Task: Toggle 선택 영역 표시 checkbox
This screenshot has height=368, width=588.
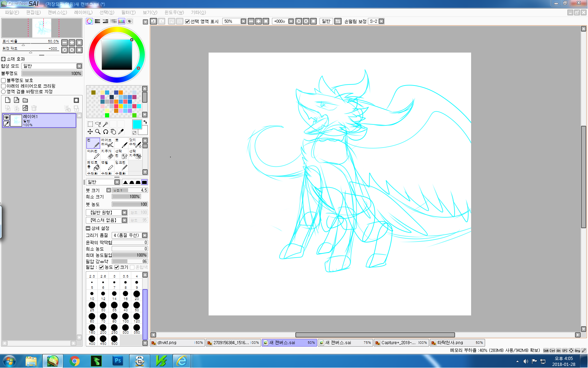Action: pyautogui.click(x=188, y=22)
